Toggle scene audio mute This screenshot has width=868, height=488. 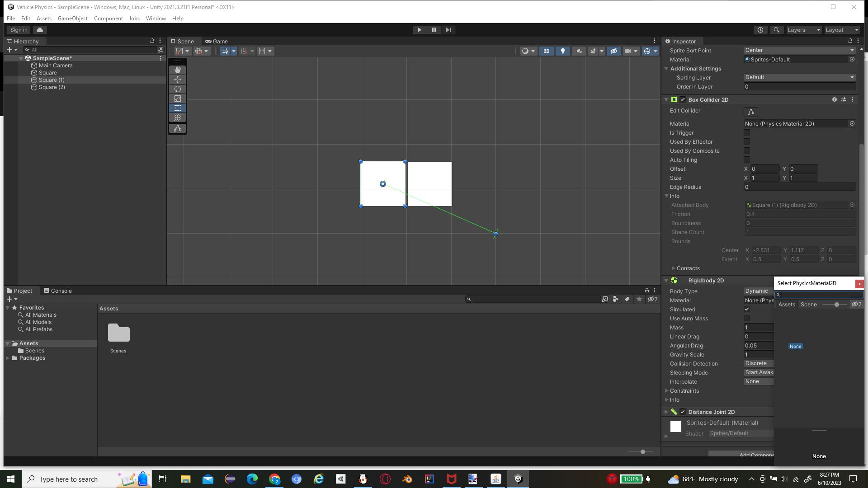point(579,51)
